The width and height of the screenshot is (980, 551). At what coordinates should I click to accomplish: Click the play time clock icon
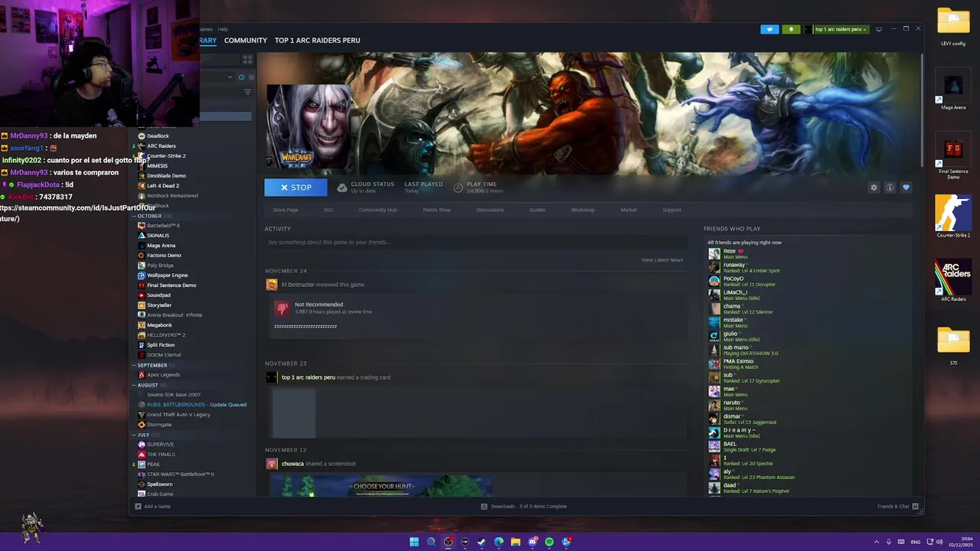458,187
